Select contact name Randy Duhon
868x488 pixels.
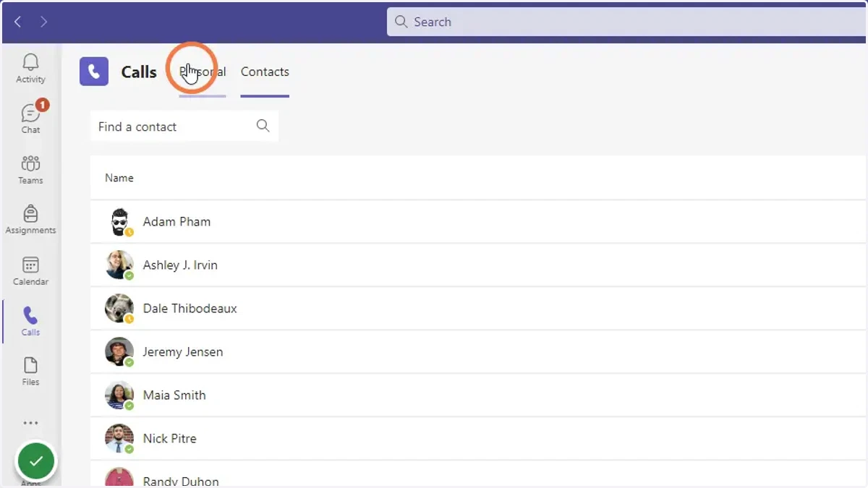point(181,481)
